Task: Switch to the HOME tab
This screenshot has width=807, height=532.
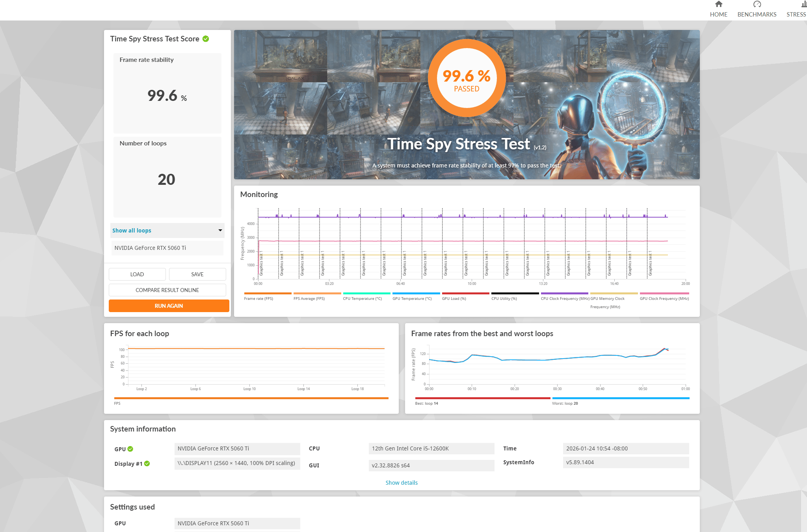Action: point(718,15)
